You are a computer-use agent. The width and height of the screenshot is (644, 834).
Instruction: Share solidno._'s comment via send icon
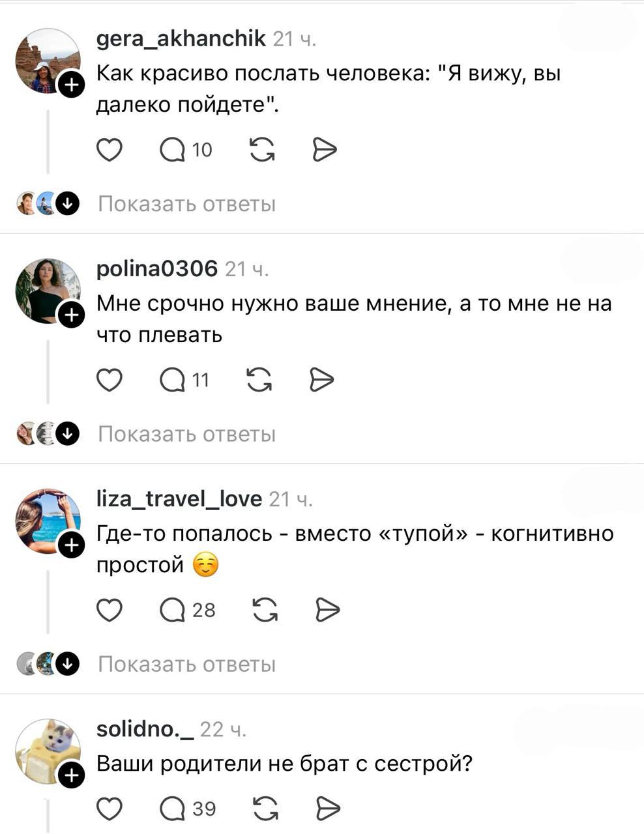pos(328,809)
